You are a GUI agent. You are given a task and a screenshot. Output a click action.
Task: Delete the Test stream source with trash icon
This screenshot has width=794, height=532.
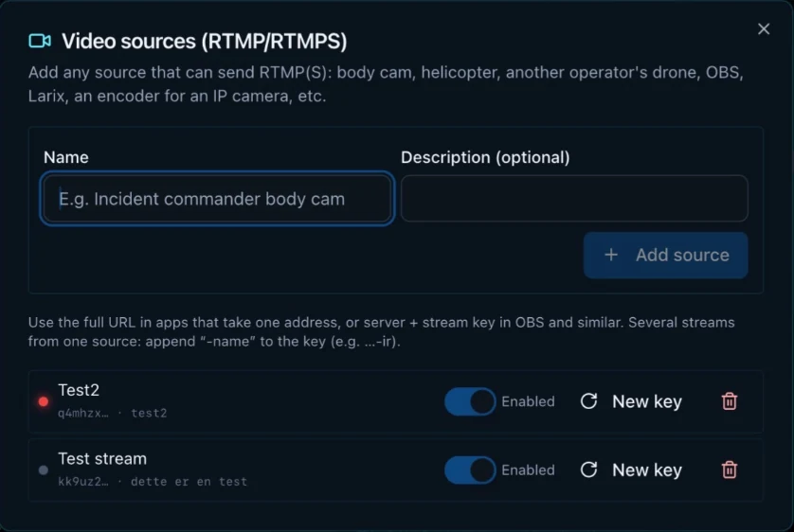730,470
